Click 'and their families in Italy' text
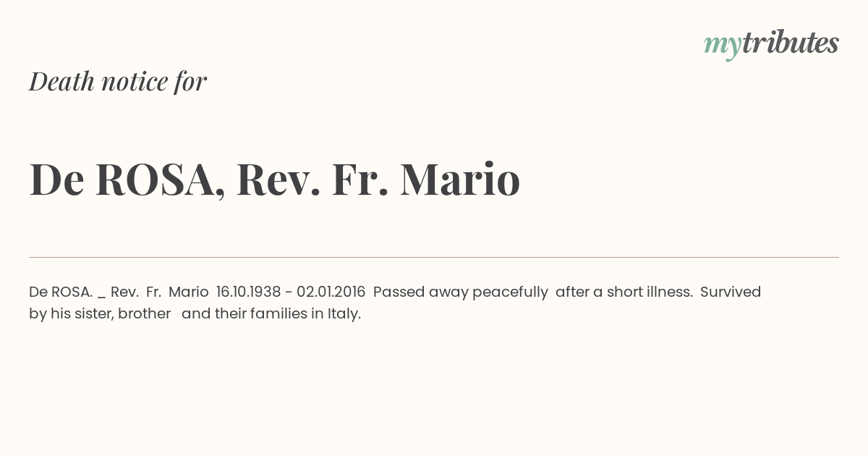868x456 pixels. [271, 314]
